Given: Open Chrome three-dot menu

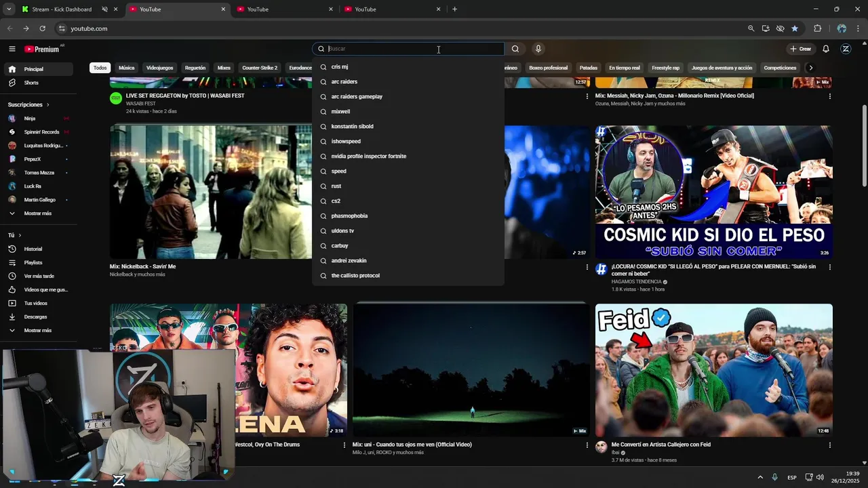Looking at the screenshot, I should click(859, 28).
